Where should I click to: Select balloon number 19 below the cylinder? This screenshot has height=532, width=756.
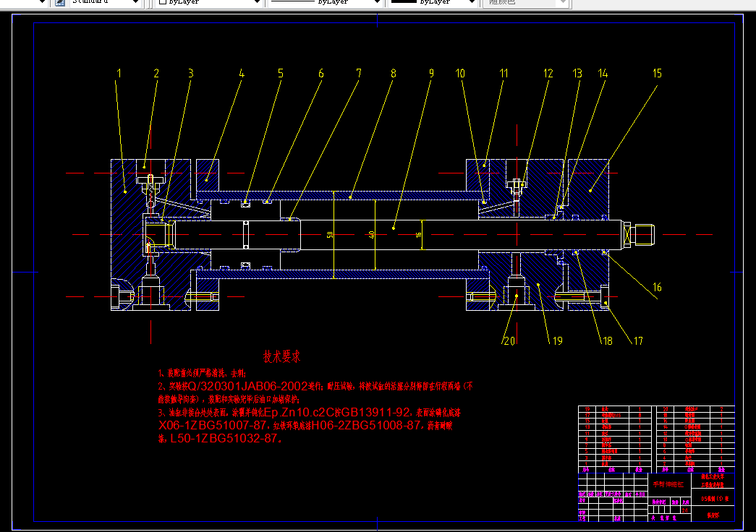pos(558,341)
